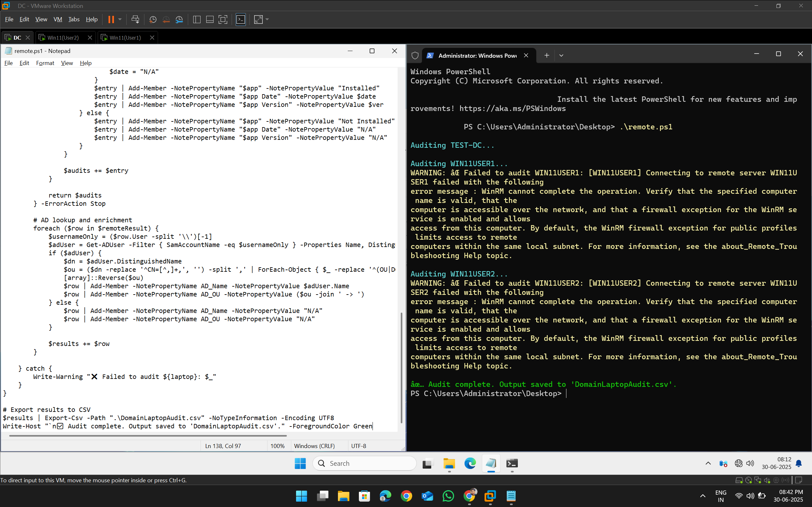Image resolution: width=812 pixels, height=507 pixels.
Task: Take a snapshot of the virtual machine
Action: click(153, 19)
